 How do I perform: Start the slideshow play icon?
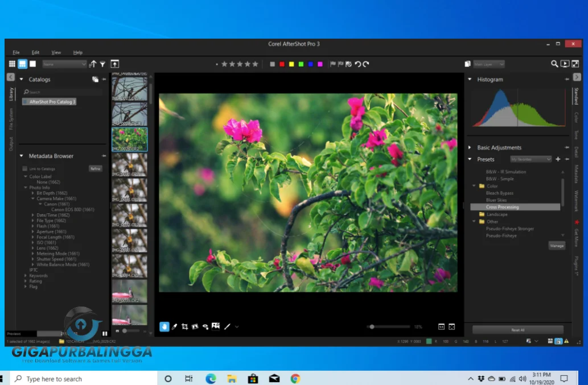[565, 64]
